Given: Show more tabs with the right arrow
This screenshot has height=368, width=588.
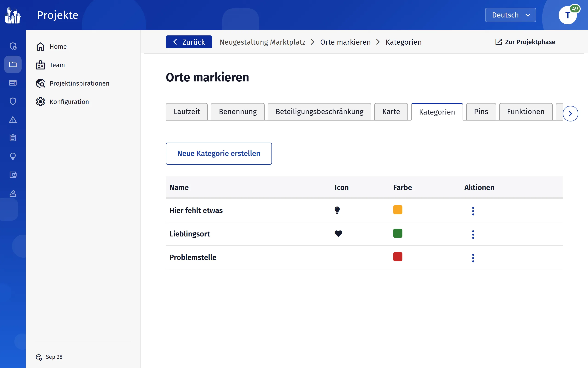Looking at the screenshot, I should [x=570, y=114].
